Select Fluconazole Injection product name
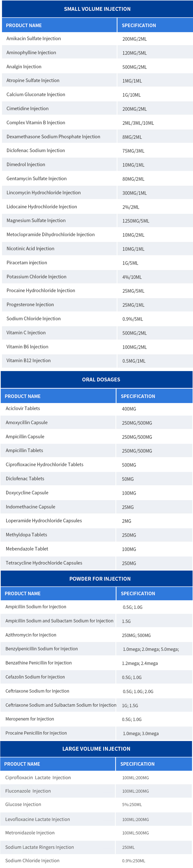 tap(28, 791)
